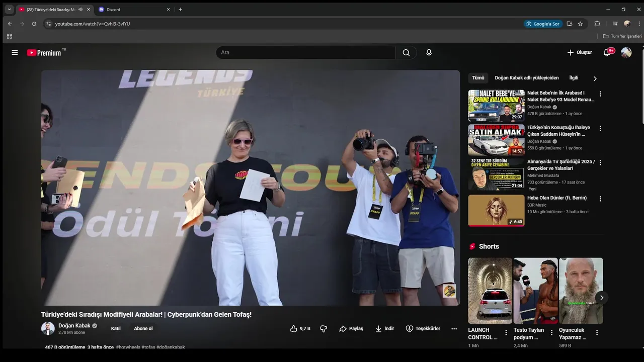
Task: Open options for Almanya'da Tır Şoförlüğü video
Action: coord(600,163)
